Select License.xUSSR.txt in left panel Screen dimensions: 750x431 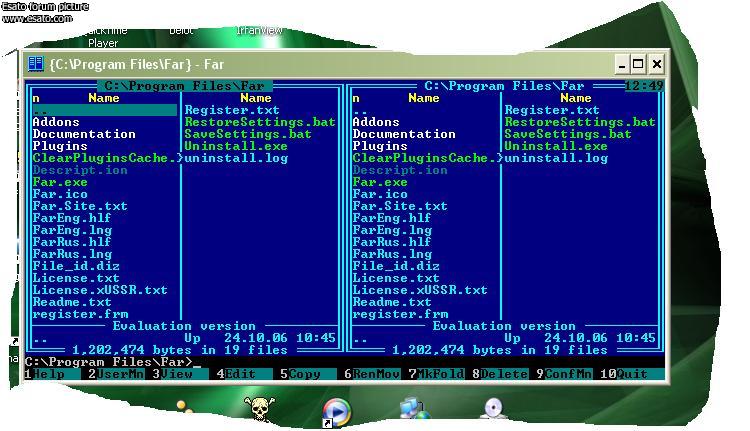pos(100,290)
